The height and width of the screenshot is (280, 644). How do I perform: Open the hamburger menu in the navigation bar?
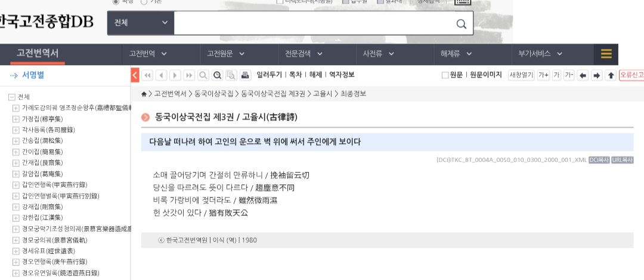pos(606,54)
